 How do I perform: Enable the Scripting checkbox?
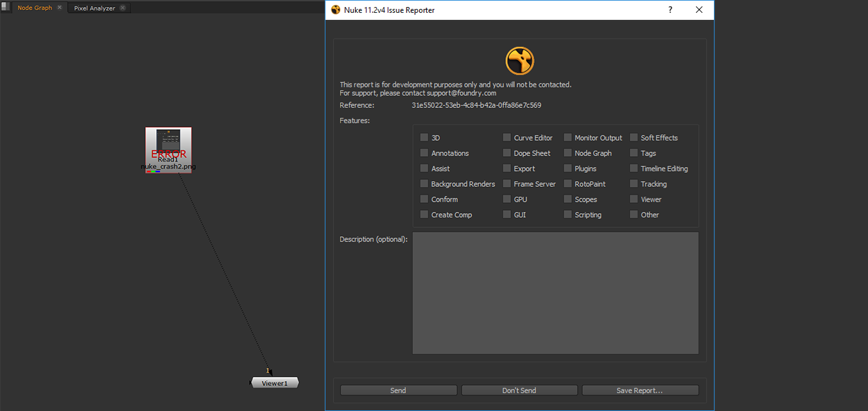(568, 214)
